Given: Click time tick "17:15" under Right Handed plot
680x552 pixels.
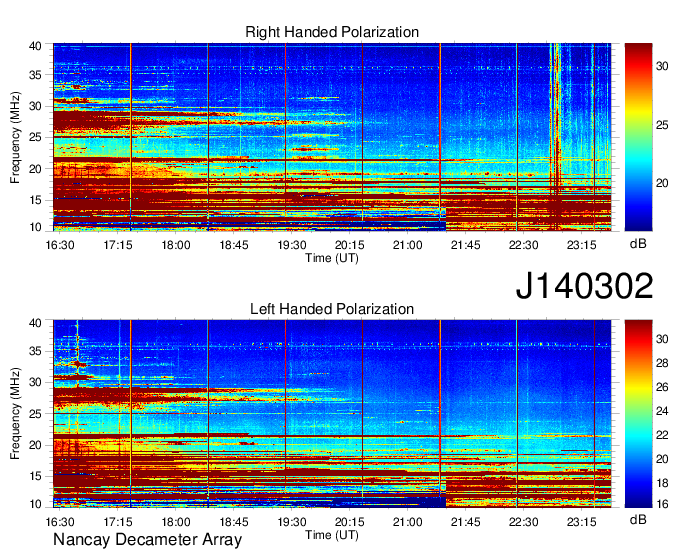Looking at the screenshot, I should (118, 245).
